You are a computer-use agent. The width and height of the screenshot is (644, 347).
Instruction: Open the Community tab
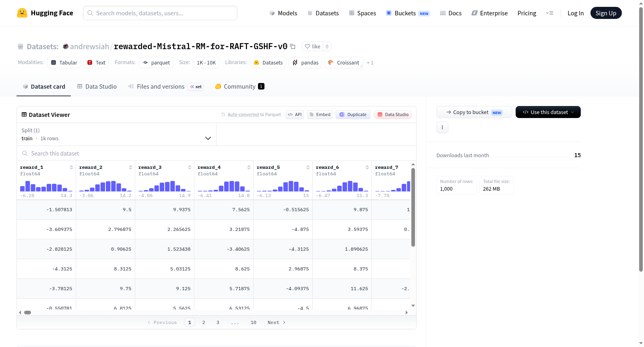(x=239, y=87)
